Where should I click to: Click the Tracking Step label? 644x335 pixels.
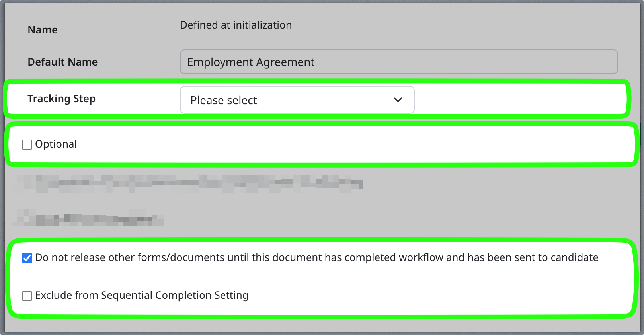(x=61, y=99)
